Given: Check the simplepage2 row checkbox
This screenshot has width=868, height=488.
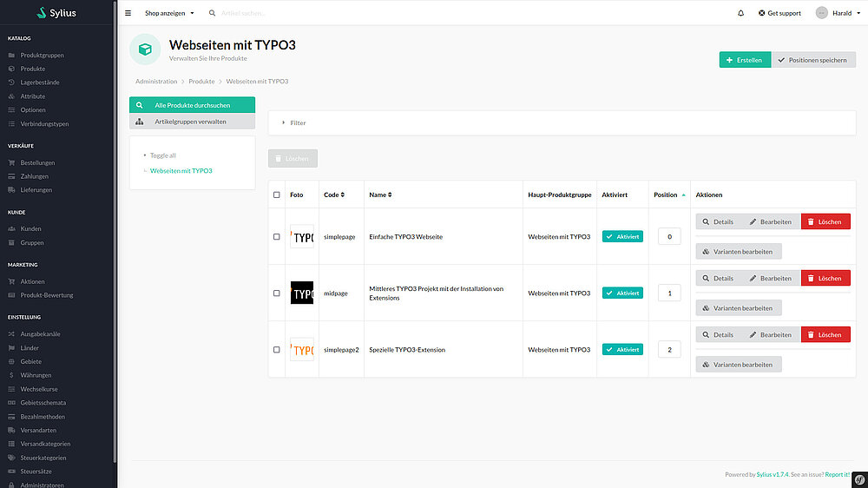Looking at the screenshot, I should pyautogui.click(x=277, y=350).
